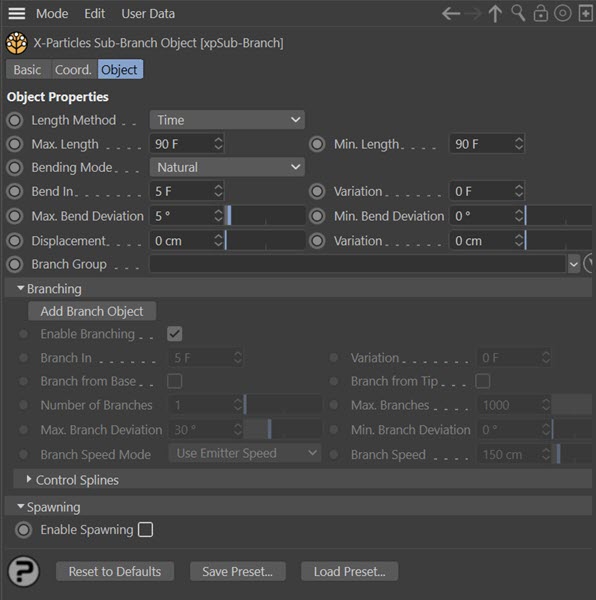Image resolution: width=596 pixels, height=600 pixels.
Task: Click the Displacement slider bar
Action: coord(265,241)
